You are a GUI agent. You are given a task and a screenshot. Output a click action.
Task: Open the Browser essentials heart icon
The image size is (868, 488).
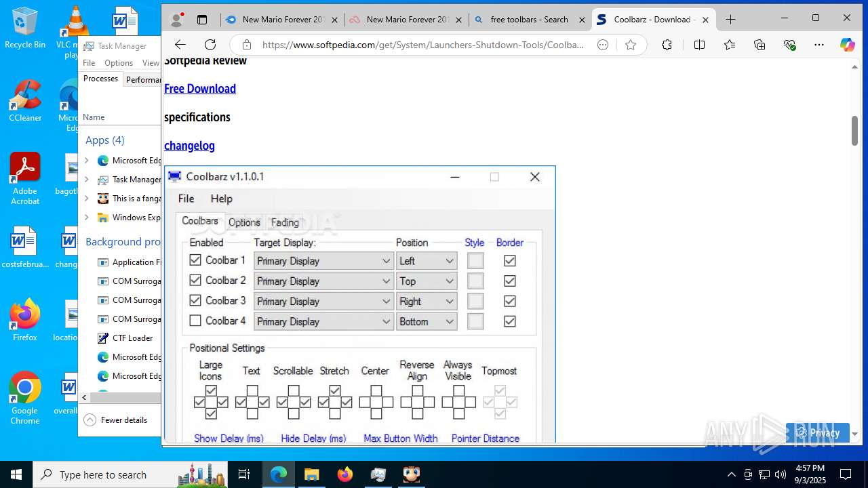coord(789,45)
